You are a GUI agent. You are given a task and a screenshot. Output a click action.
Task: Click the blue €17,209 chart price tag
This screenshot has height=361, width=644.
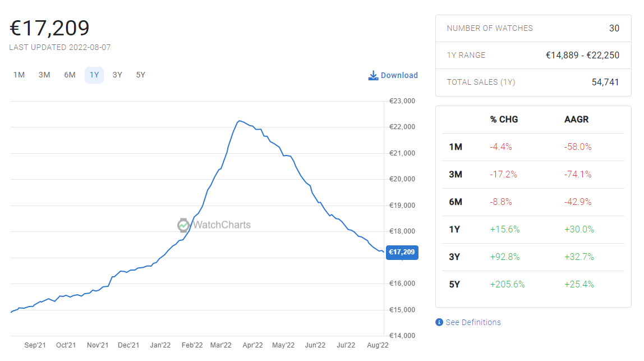[x=402, y=252]
